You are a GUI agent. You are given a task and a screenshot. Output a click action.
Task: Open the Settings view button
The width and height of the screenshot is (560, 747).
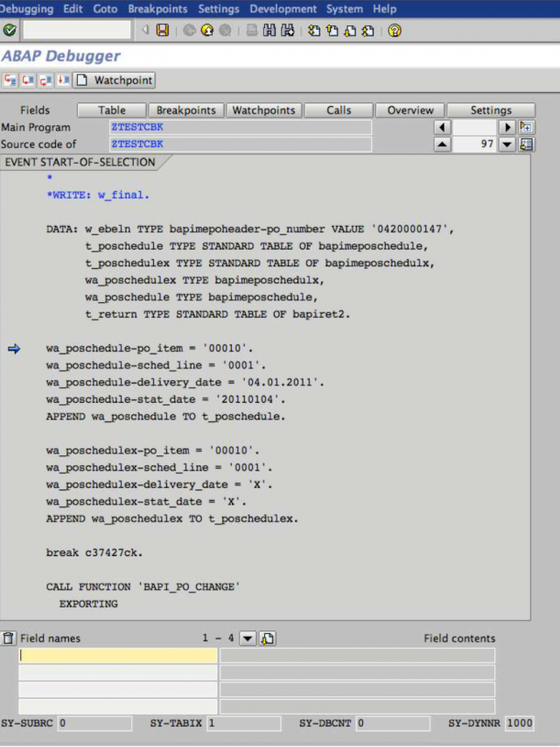click(x=491, y=110)
